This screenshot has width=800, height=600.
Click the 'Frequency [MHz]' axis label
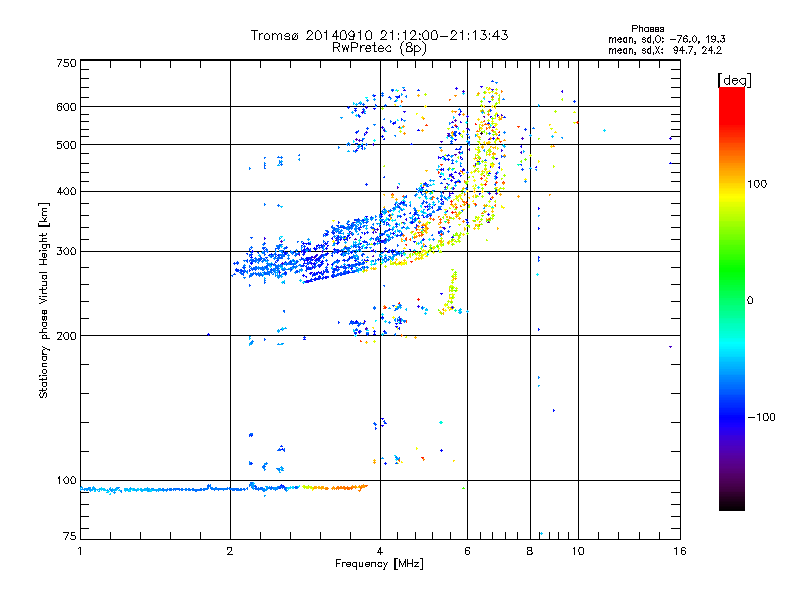point(379,564)
